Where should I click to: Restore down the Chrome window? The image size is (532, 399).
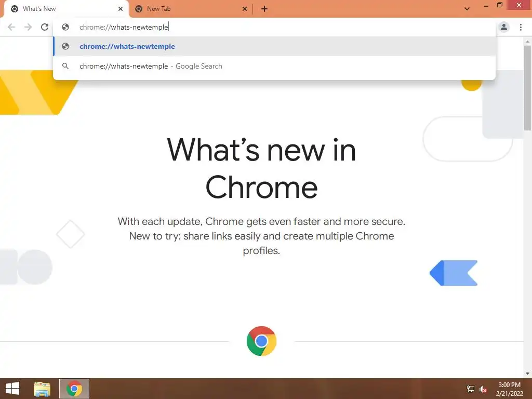[x=500, y=5]
